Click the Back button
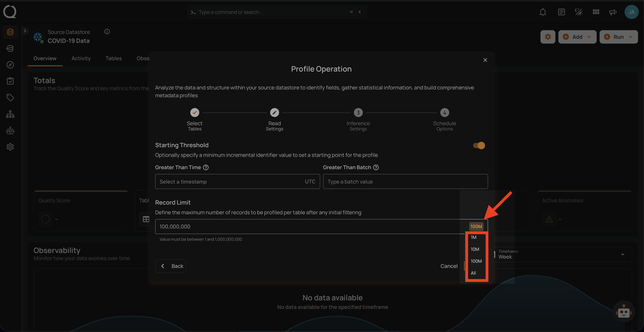644x332 pixels. [x=171, y=266]
